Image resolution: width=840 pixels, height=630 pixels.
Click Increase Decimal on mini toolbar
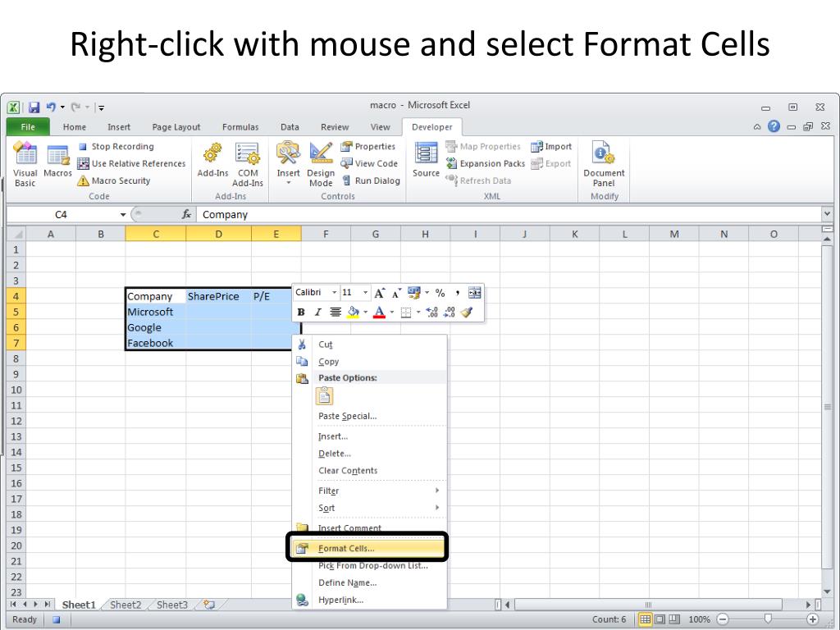tap(431, 313)
